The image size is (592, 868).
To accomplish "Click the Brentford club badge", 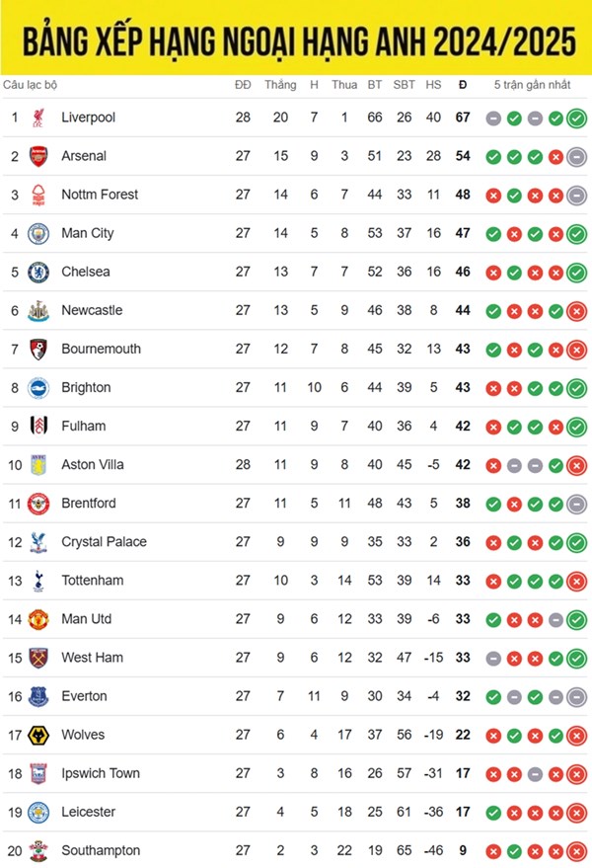I will (x=38, y=504).
